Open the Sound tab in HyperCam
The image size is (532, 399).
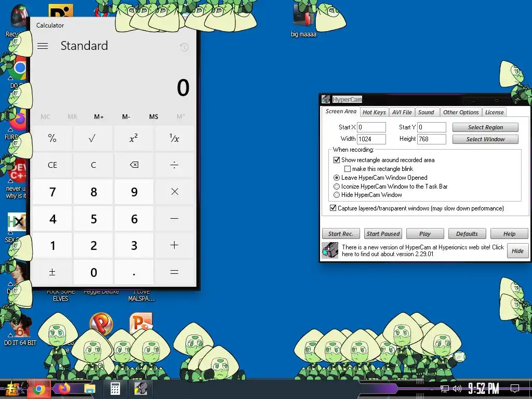pos(426,112)
